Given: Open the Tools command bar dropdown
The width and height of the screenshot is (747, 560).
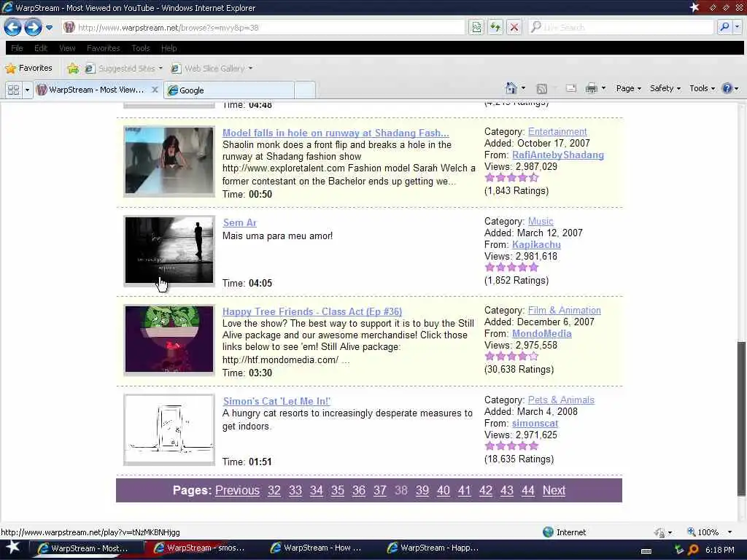Looking at the screenshot, I should tap(703, 88).
